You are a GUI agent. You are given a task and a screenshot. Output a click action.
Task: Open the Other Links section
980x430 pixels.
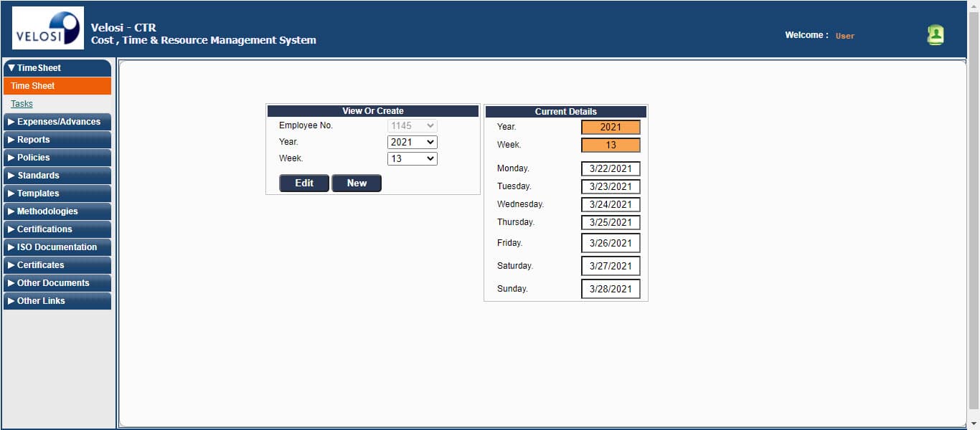pos(57,301)
